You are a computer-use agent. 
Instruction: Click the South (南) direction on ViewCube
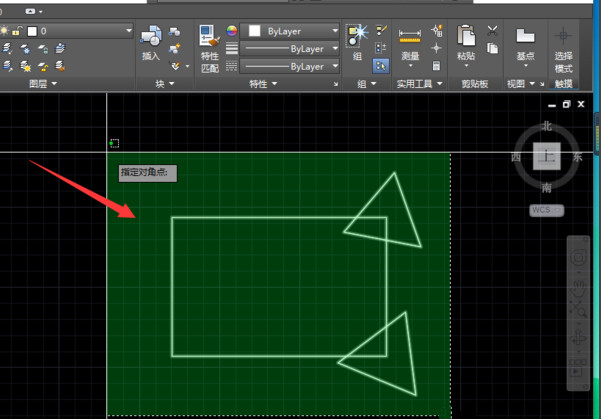pos(546,188)
